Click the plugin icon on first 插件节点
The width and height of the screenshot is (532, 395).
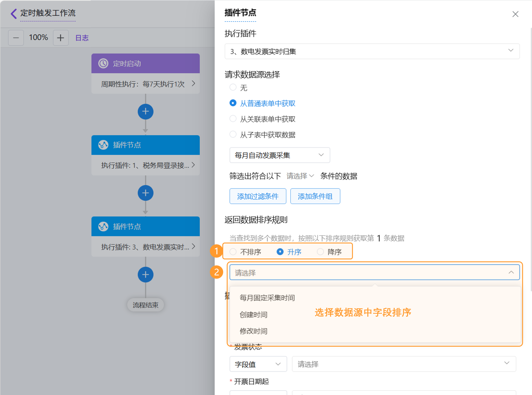(103, 145)
